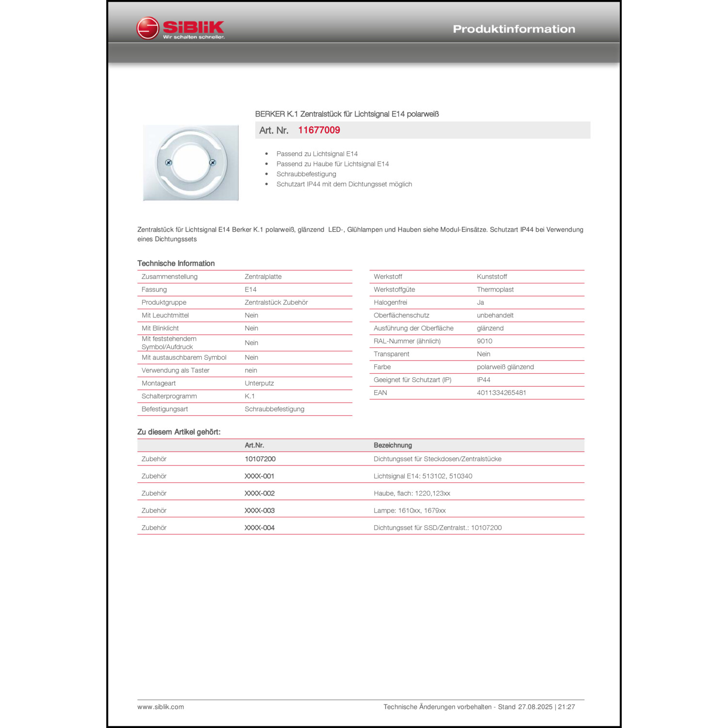Click the Dichtungsset accessory XXXX-004

[260, 528]
